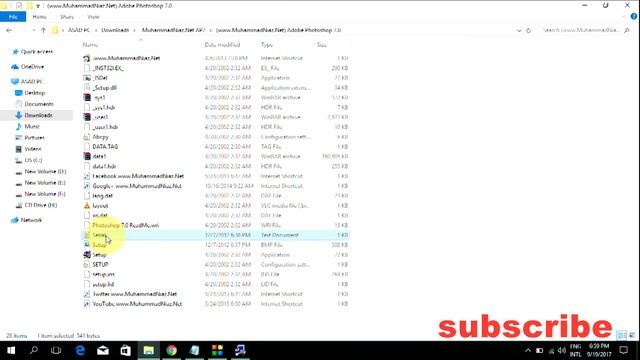Expand the address bar history dropdown

(x=519, y=30)
